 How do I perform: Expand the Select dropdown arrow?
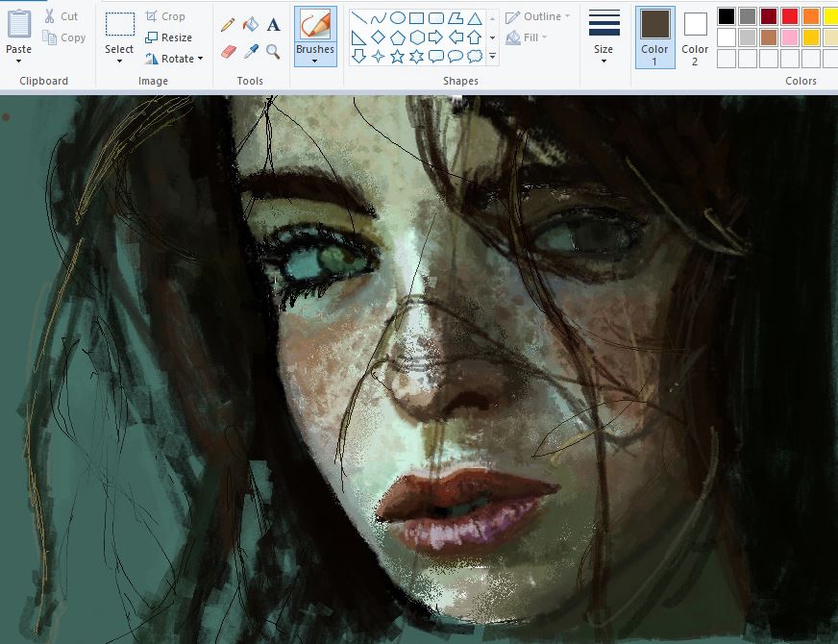[119, 62]
